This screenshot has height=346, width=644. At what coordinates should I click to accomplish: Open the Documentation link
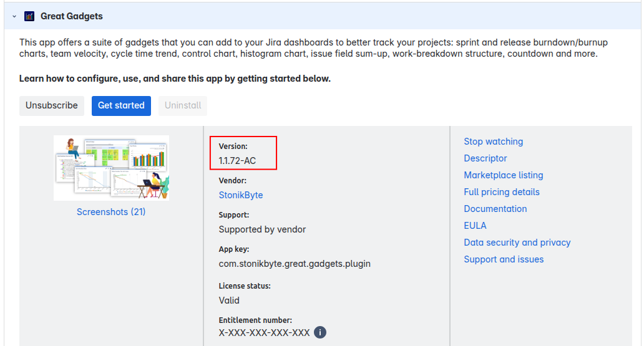pos(495,209)
